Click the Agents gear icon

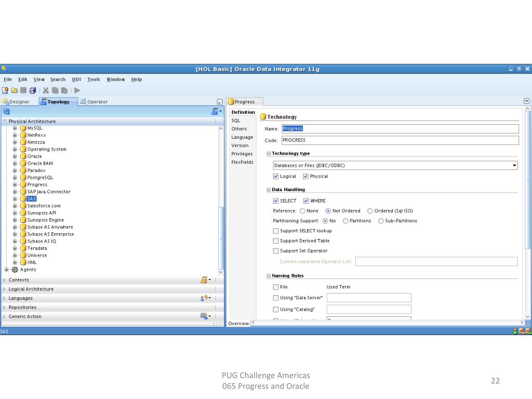click(15, 270)
